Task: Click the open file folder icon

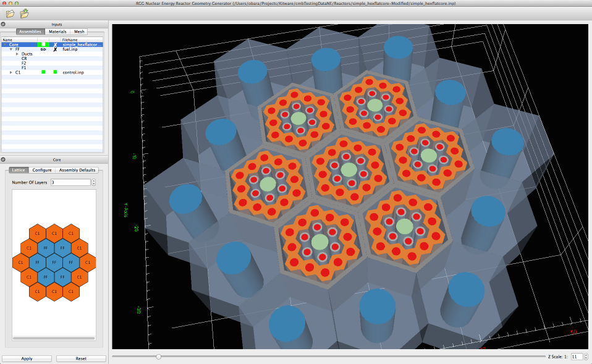Action: [10, 14]
